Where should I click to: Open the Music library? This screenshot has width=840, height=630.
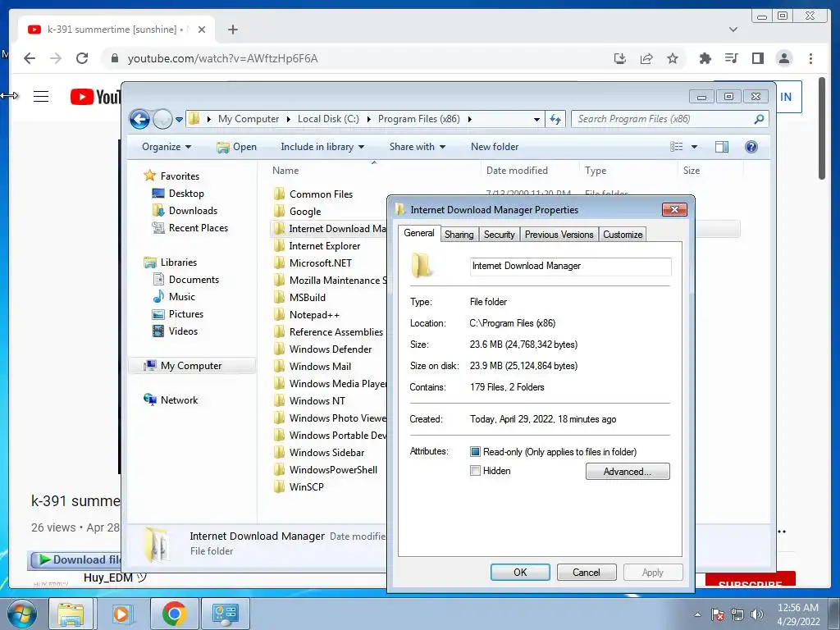pos(181,296)
